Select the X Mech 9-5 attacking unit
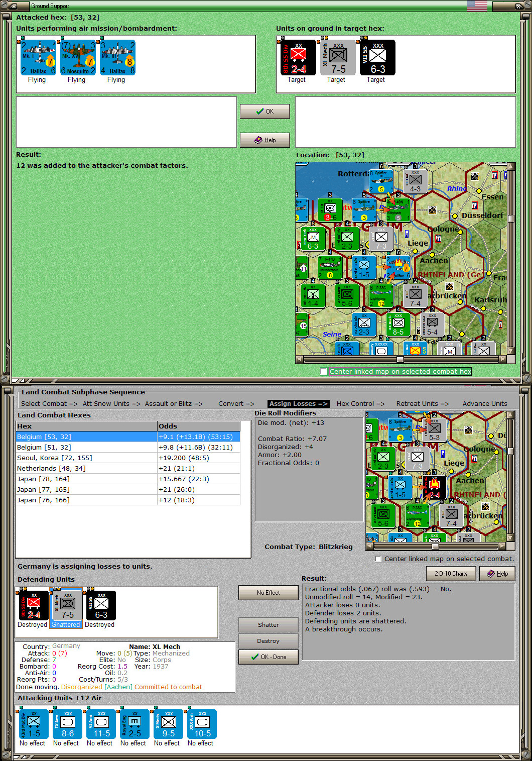The image size is (532, 761). coord(168,724)
